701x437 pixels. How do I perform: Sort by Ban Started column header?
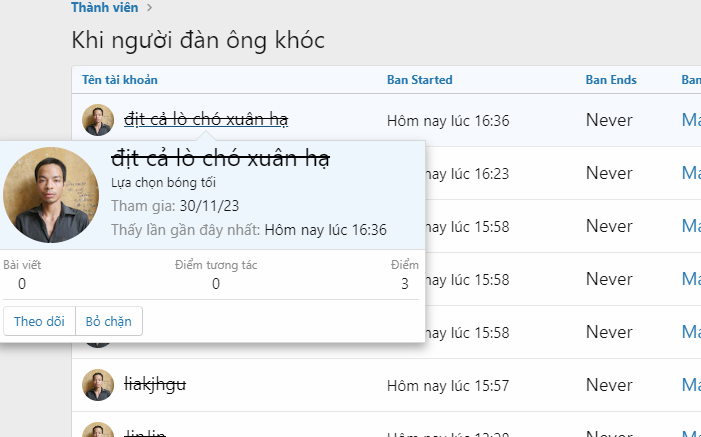click(419, 80)
